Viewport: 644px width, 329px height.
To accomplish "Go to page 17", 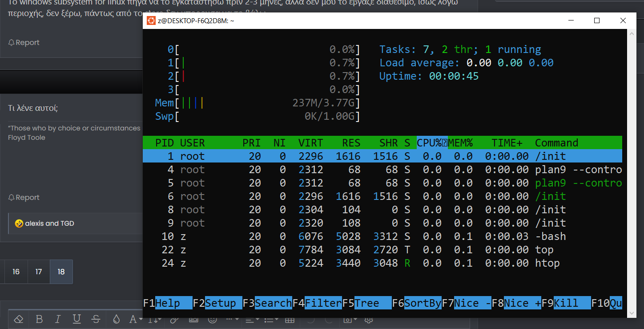I will (x=39, y=272).
